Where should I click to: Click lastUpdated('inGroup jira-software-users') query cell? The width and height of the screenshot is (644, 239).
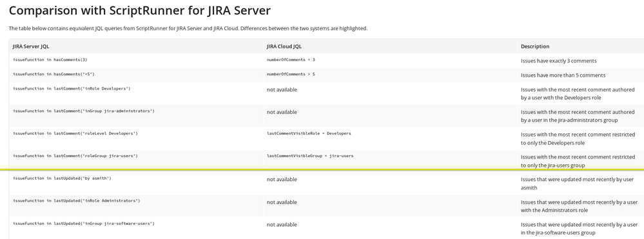tap(84, 224)
